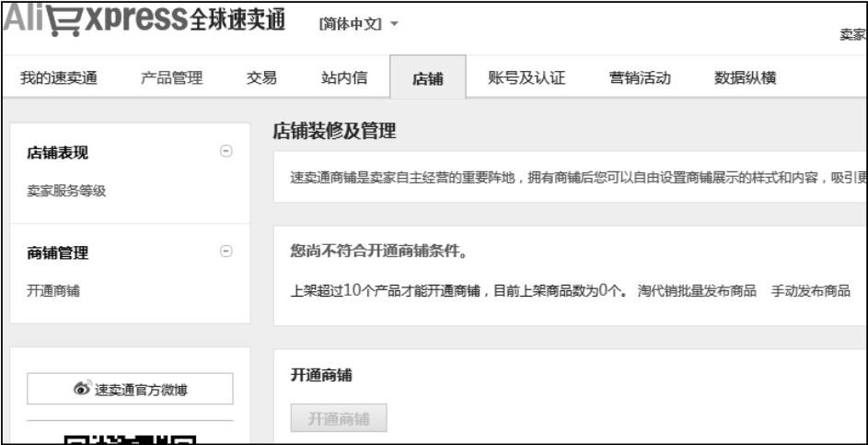
Task: Go to 我的速卖通 tab
Action: coord(59,77)
